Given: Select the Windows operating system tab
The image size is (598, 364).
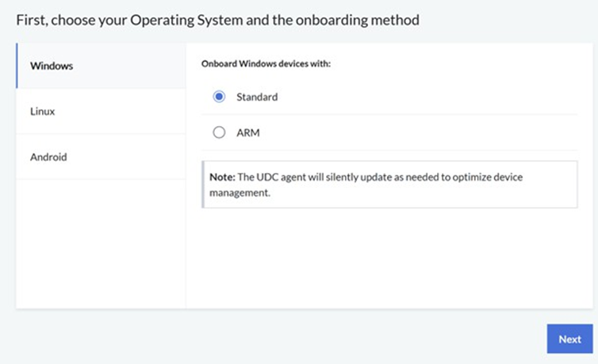Looking at the screenshot, I should tap(52, 66).
